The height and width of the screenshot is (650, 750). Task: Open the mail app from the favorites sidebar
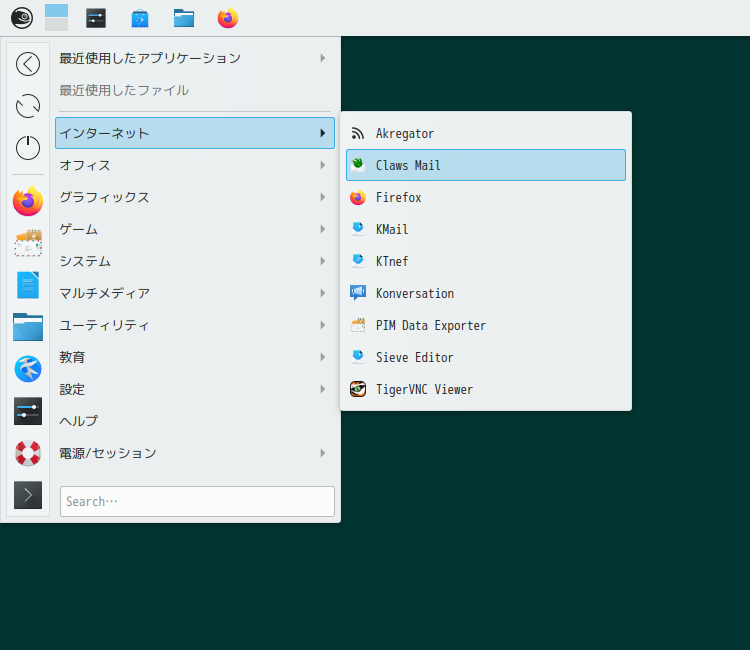(28, 243)
